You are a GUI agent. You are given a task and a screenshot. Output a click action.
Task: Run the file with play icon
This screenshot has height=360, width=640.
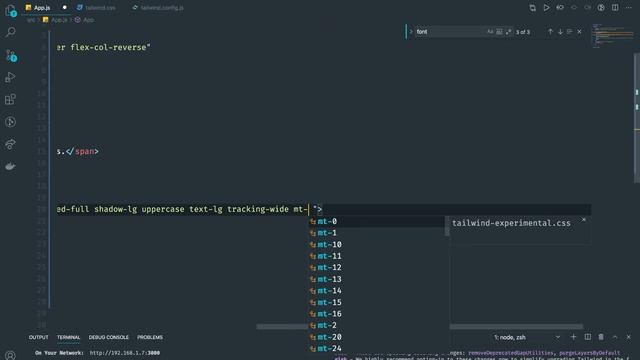click(x=546, y=8)
